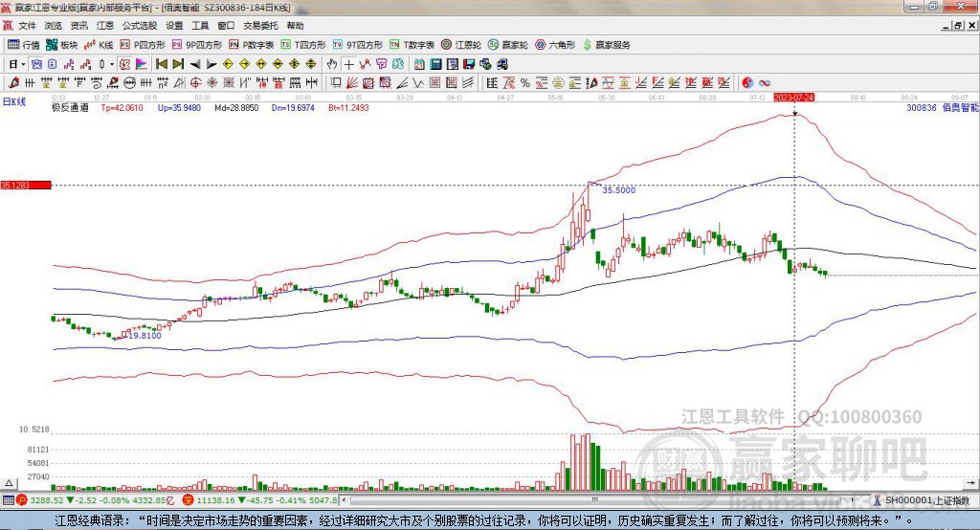Click the 19.8100 low price label
This screenshot has height=530, width=980.
point(145,336)
